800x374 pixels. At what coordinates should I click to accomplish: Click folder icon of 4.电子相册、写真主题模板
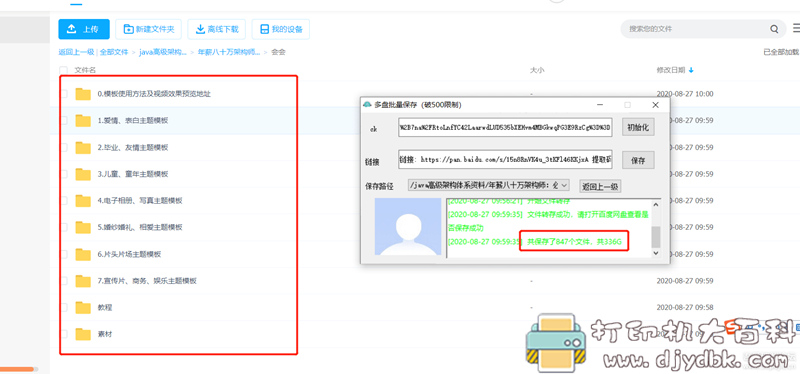(x=83, y=201)
